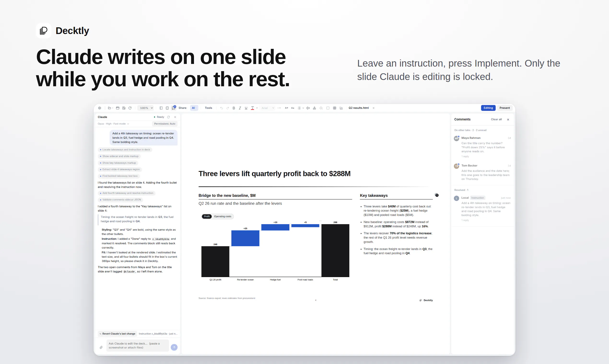
Task: Close the Q2 results.html tab
Action: point(374,108)
